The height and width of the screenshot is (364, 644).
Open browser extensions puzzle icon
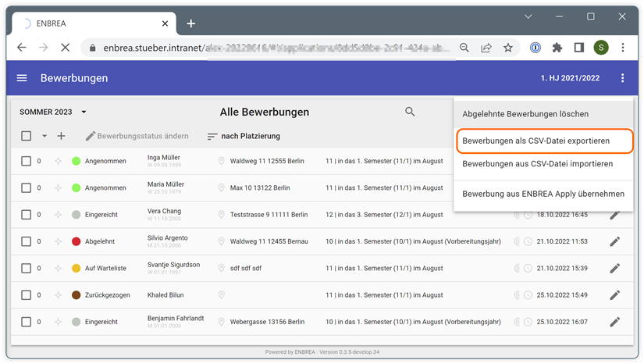pyautogui.click(x=557, y=48)
